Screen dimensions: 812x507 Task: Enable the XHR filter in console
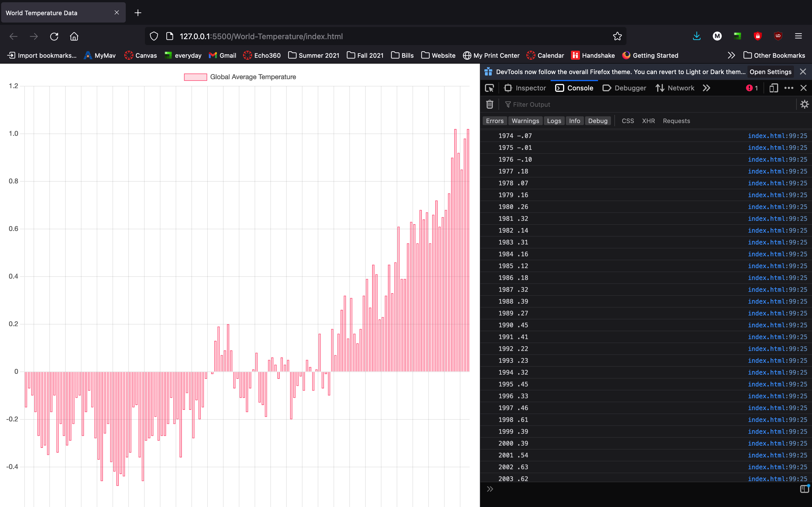(648, 121)
